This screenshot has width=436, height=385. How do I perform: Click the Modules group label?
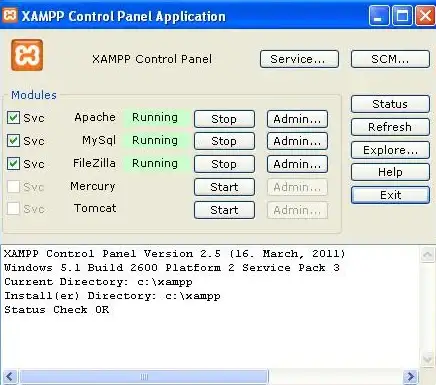[x=34, y=95]
